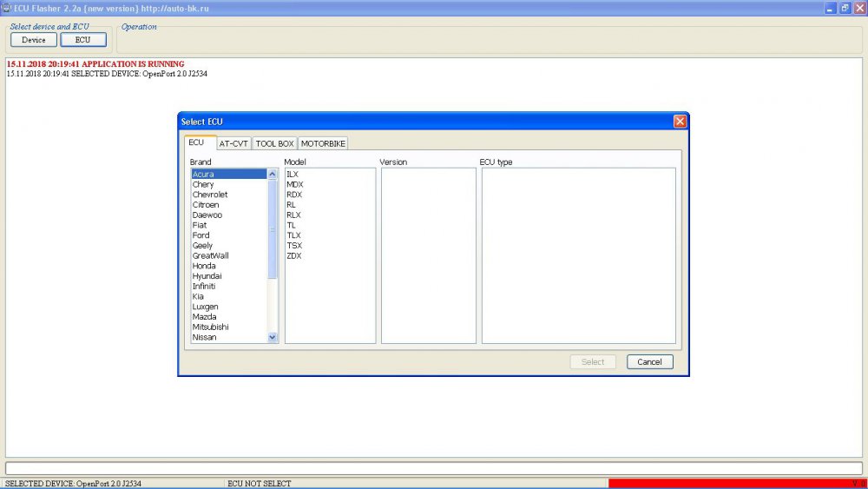Open the TOOL BOX tab

click(274, 143)
